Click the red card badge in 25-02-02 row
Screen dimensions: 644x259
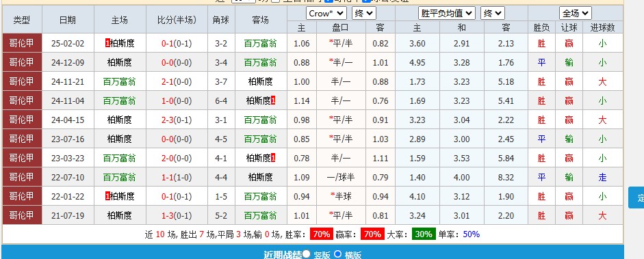click(x=107, y=44)
